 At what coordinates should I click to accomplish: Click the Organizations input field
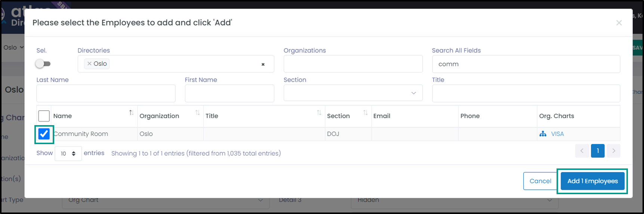pos(353,64)
